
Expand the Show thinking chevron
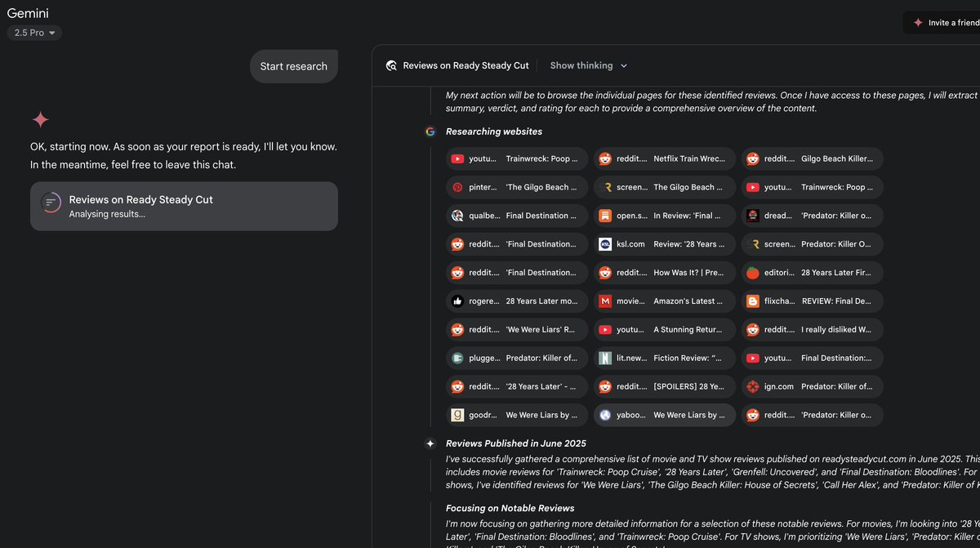624,66
